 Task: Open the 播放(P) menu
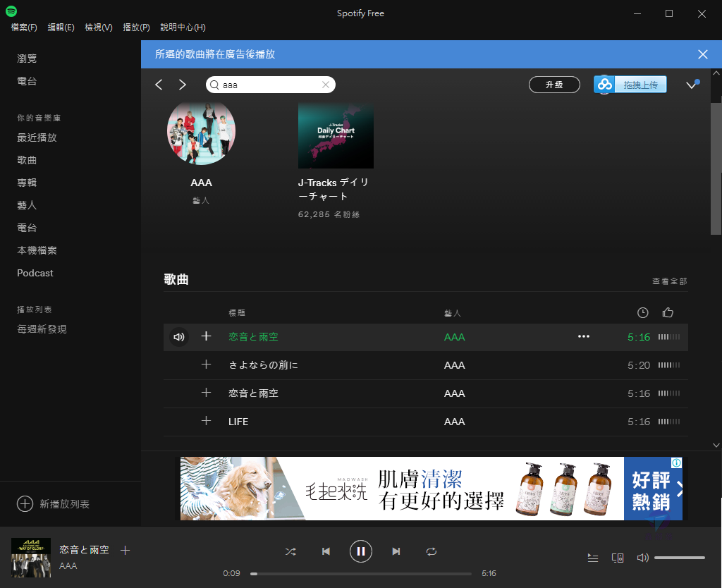136,27
